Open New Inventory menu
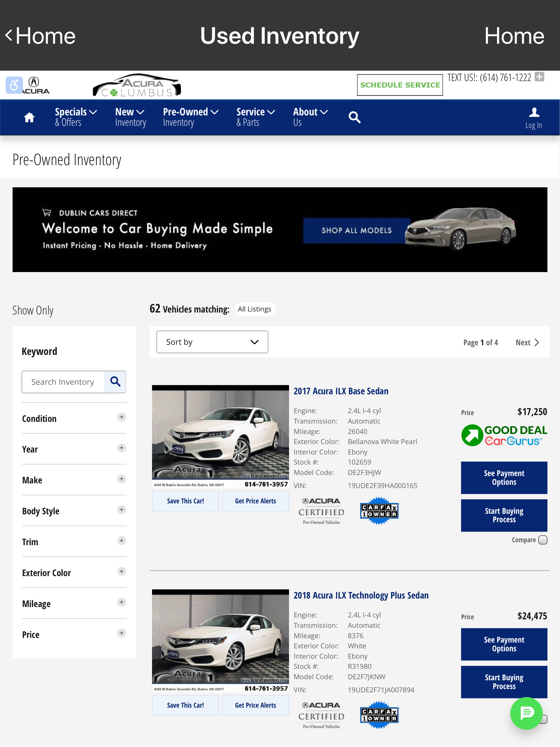This screenshot has width=560, height=747. (x=131, y=117)
